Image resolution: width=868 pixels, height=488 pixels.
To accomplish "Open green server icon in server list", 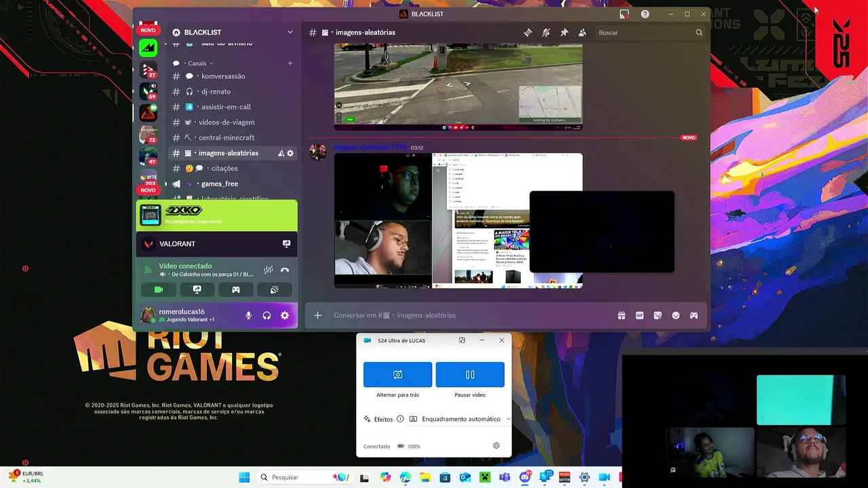I will (149, 47).
